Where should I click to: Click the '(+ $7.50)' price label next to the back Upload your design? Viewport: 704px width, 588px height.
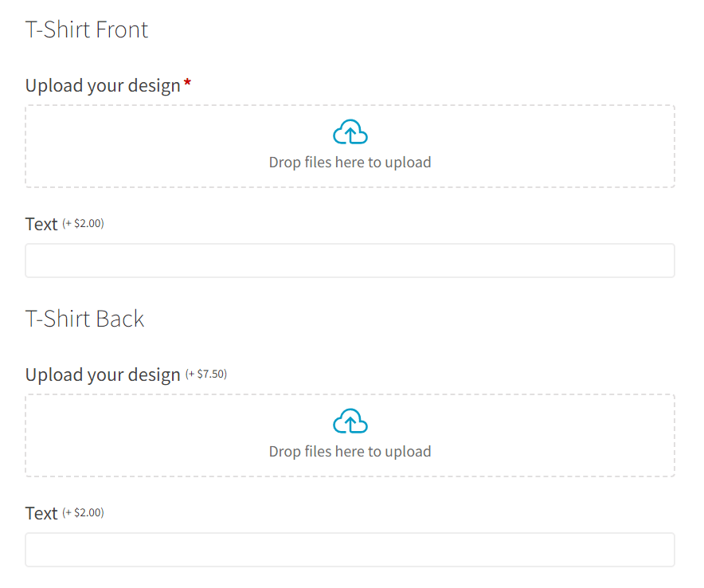[x=206, y=374]
